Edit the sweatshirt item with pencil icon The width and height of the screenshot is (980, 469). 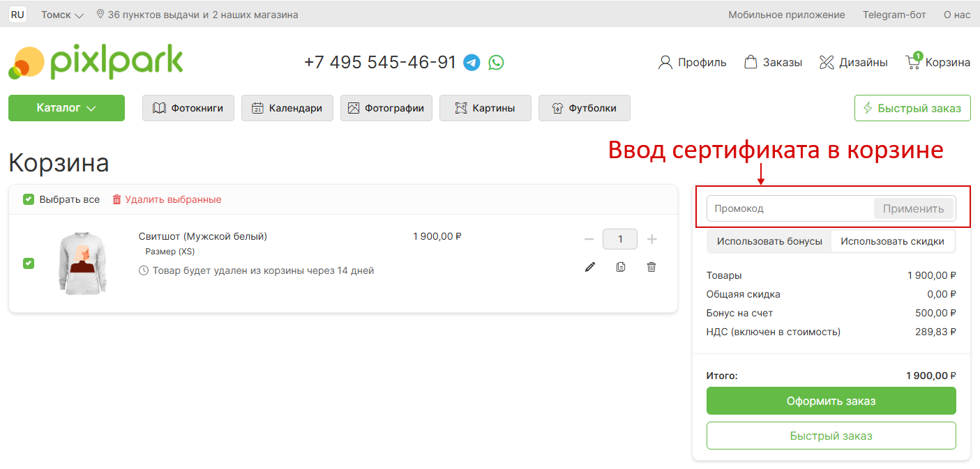point(590,267)
